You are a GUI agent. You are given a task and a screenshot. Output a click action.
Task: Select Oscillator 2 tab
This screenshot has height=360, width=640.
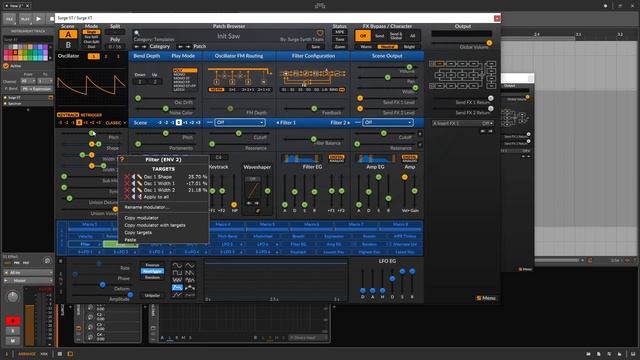tap(106, 56)
